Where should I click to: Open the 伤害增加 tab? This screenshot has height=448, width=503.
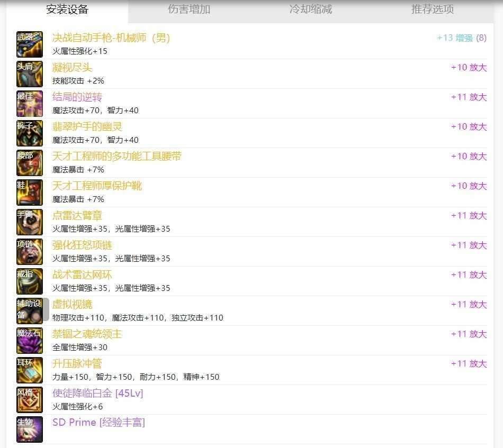[189, 10]
